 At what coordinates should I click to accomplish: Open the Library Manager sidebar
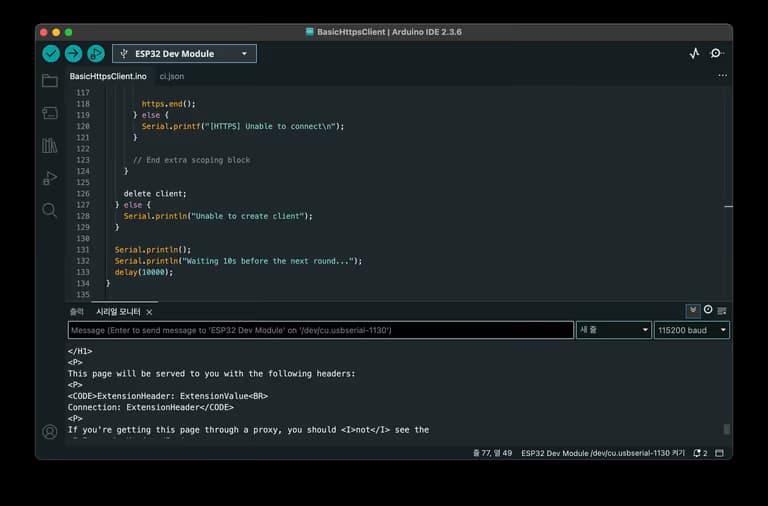pyautogui.click(x=49, y=146)
